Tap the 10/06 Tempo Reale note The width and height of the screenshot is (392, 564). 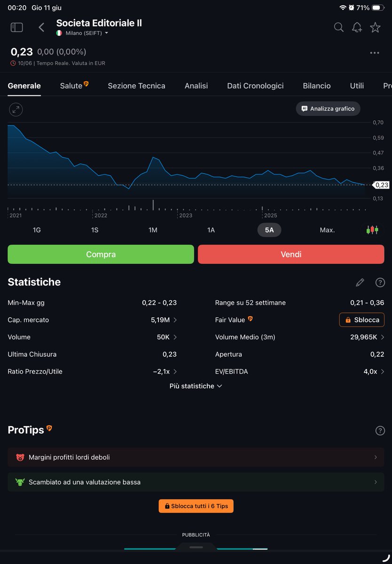tap(58, 63)
